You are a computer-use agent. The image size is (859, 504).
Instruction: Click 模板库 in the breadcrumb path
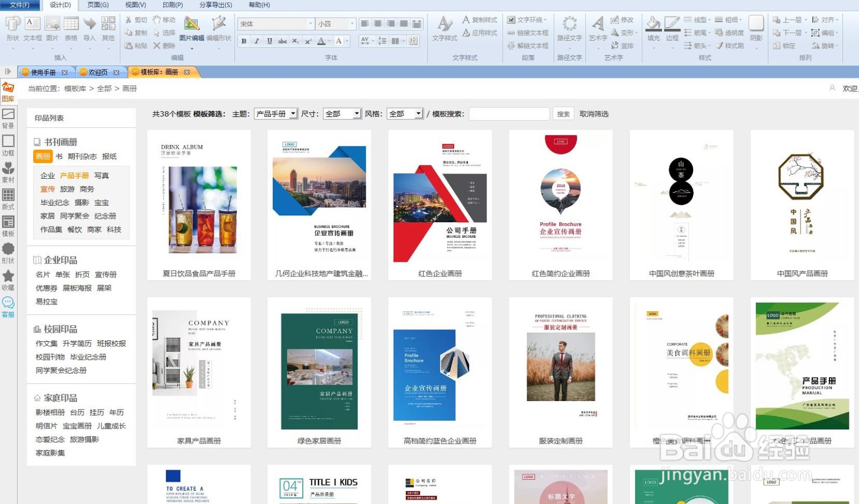[75, 89]
